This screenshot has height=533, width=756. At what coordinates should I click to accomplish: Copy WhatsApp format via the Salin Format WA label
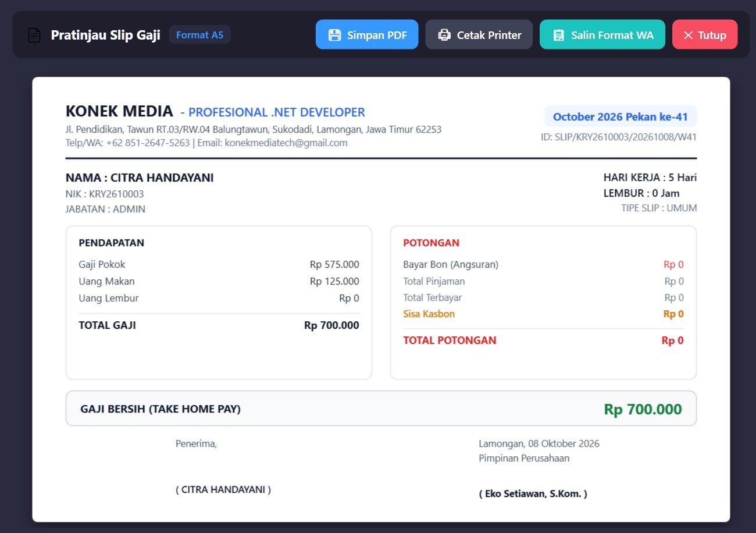pos(612,35)
